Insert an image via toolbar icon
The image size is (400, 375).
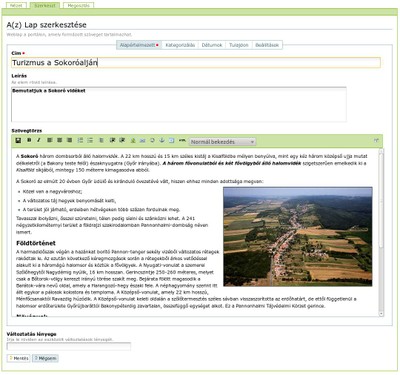(x=133, y=140)
